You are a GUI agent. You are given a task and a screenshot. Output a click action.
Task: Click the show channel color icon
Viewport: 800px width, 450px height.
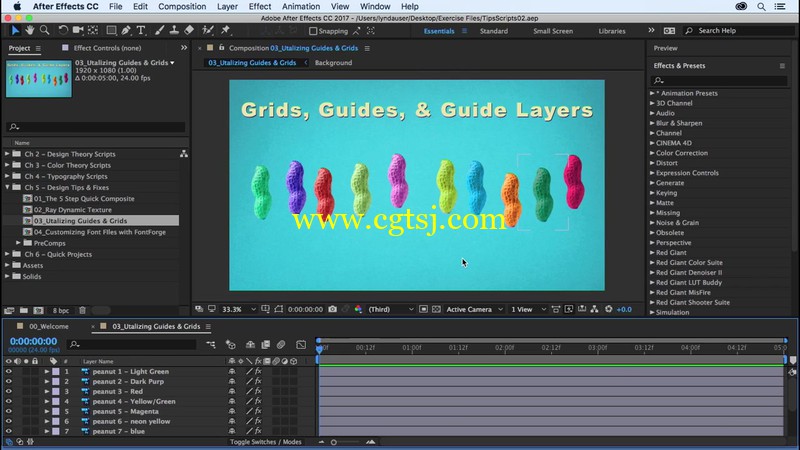tap(358, 309)
